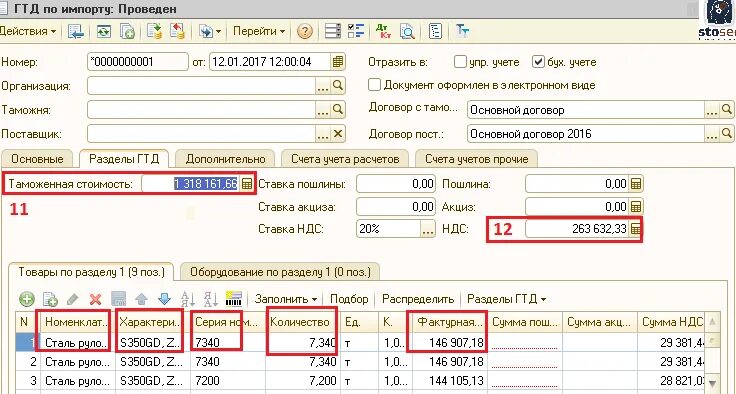The height and width of the screenshot is (394, 736).
Task: Check Документ оформлен в электронном виде
Action: [x=374, y=85]
